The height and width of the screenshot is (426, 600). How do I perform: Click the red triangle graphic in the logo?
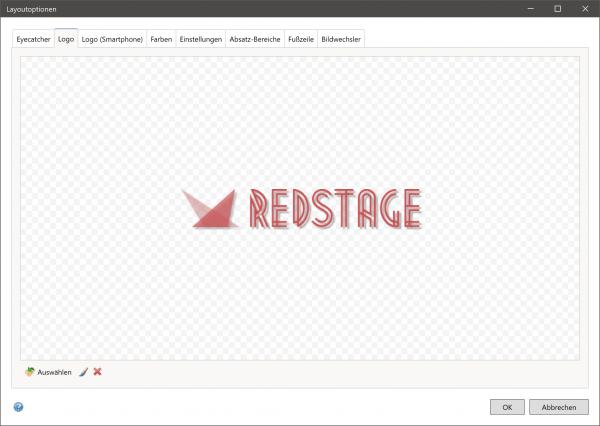click(208, 208)
